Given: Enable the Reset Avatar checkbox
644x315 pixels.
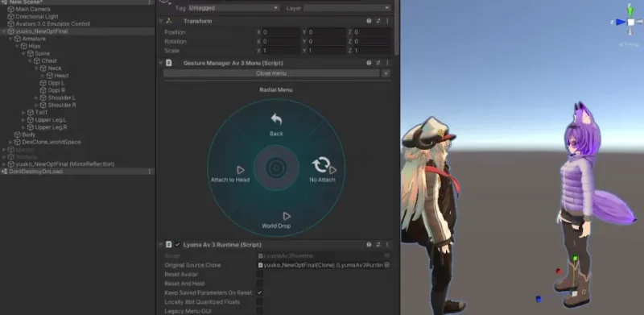Looking at the screenshot, I should [x=259, y=274].
